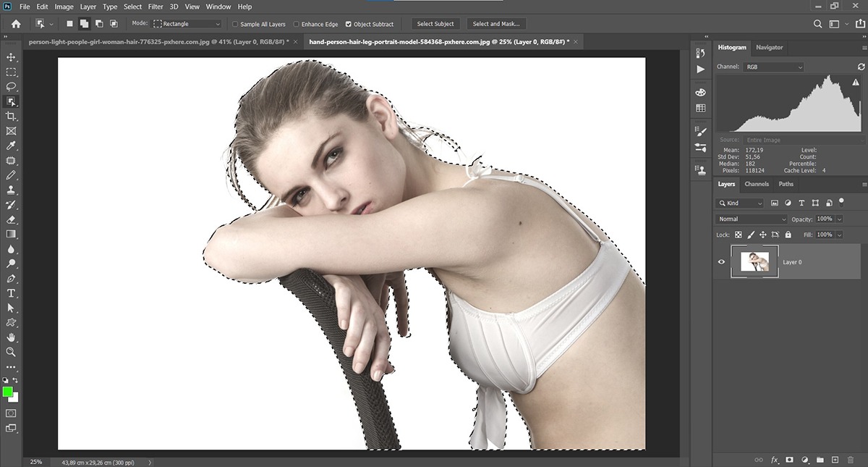Image resolution: width=868 pixels, height=467 pixels.
Task: Switch to the Channels tab
Action: [x=757, y=184]
